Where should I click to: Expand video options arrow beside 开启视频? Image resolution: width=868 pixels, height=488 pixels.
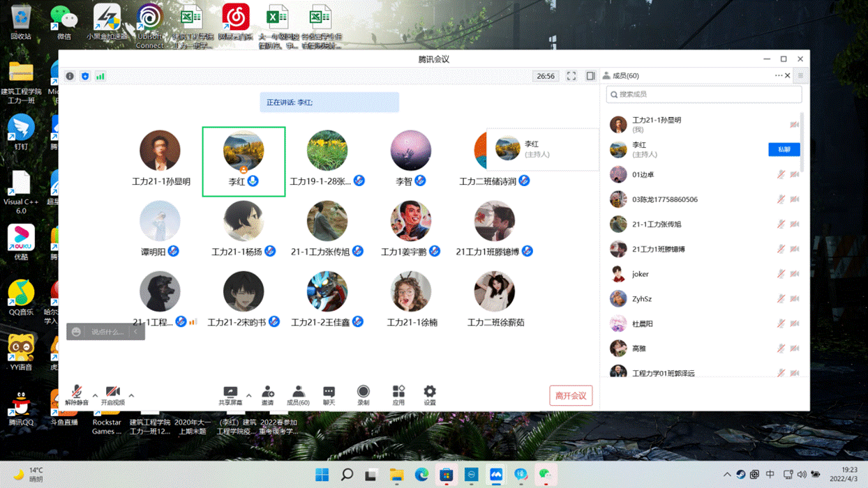pyautogui.click(x=131, y=395)
